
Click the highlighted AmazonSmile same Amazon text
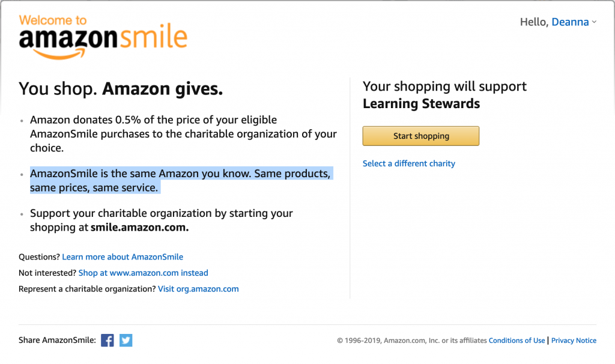coord(180,180)
